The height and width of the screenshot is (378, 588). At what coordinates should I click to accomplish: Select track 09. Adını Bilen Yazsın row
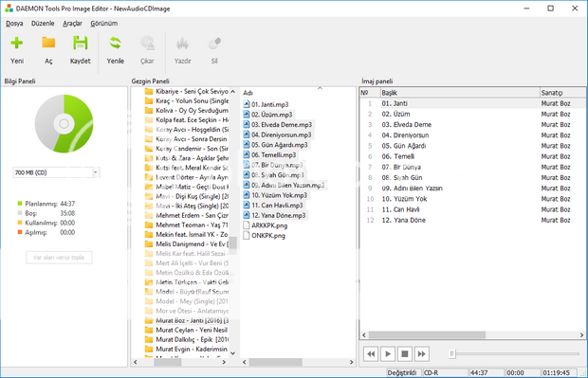click(472, 189)
